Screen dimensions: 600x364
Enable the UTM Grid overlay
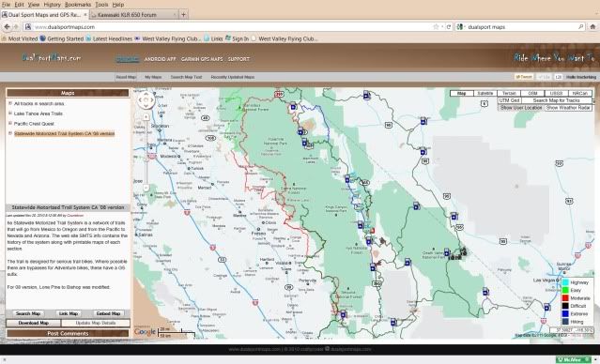coord(509,100)
